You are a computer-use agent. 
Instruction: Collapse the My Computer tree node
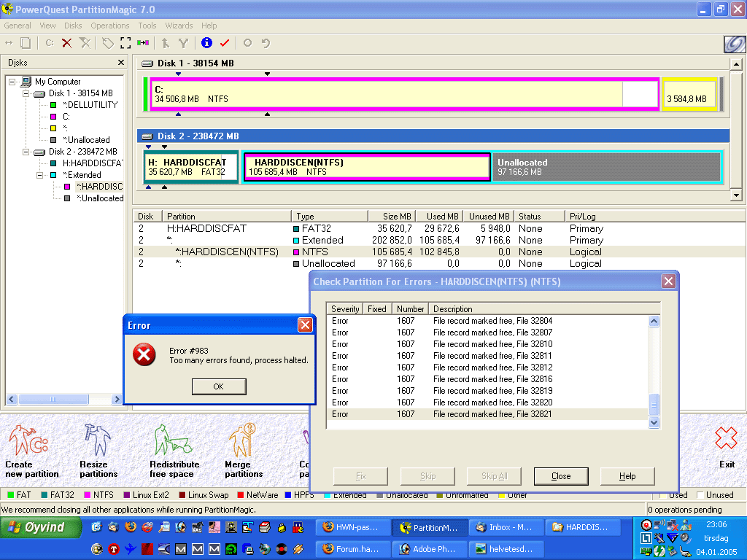click(12, 82)
